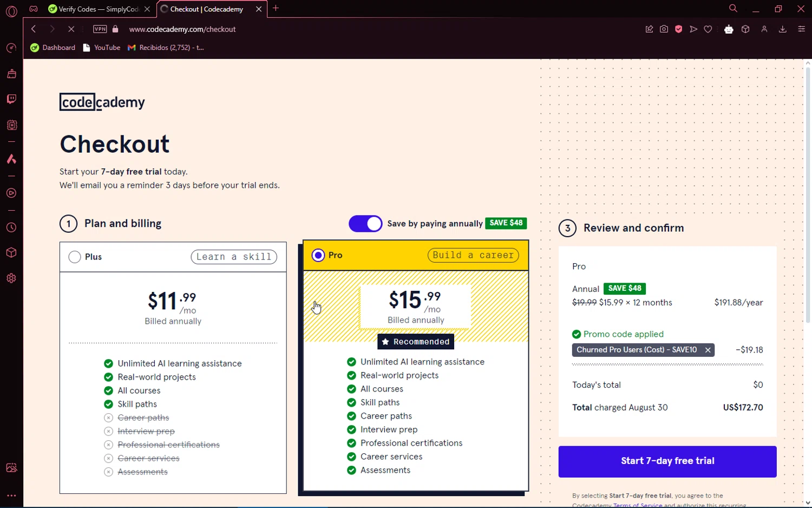Click the padlock site info icon
Screen dimensions: 812x508
[115, 29]
